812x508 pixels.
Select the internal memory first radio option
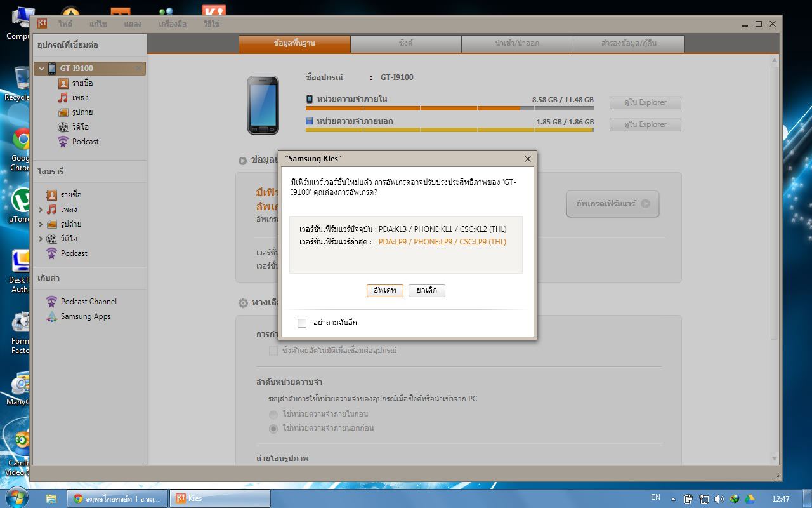[273, 414]
